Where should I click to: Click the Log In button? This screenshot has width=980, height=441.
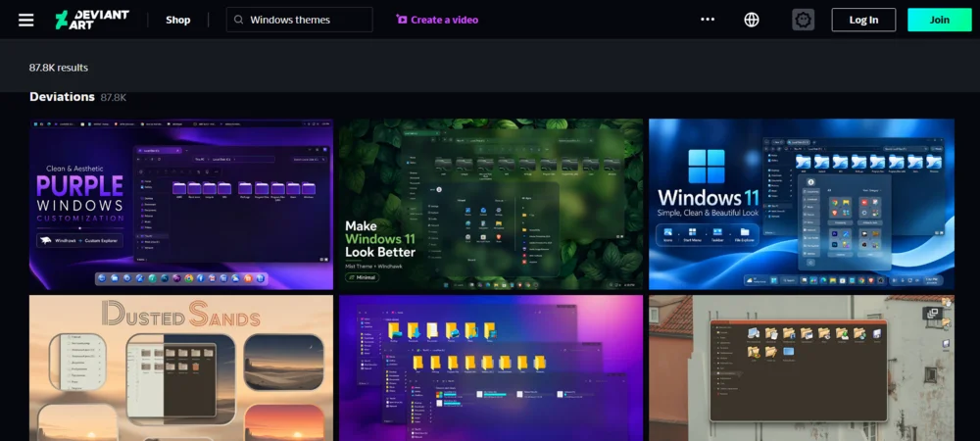point(863,20)
